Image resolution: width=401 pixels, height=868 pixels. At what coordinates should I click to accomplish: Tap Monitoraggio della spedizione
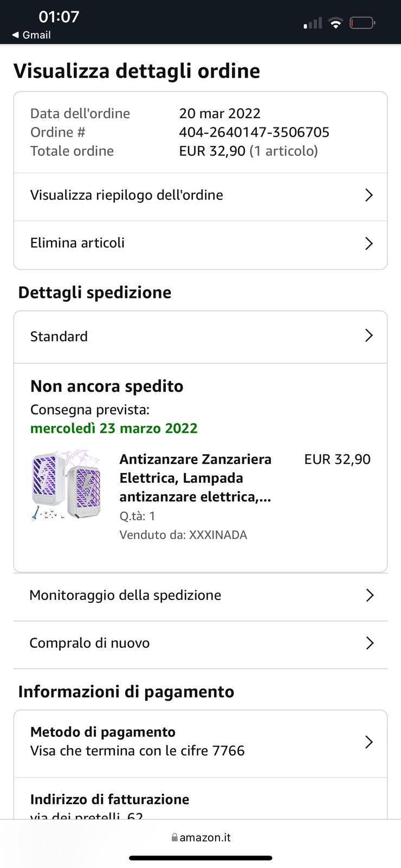click(125, 595)
